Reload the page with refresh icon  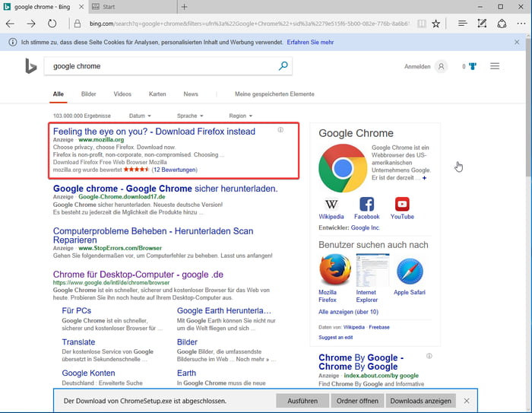(x=52, y=24)
